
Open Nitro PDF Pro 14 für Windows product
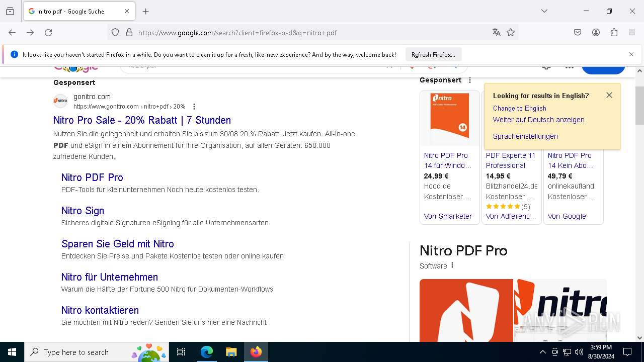[448, 160]
